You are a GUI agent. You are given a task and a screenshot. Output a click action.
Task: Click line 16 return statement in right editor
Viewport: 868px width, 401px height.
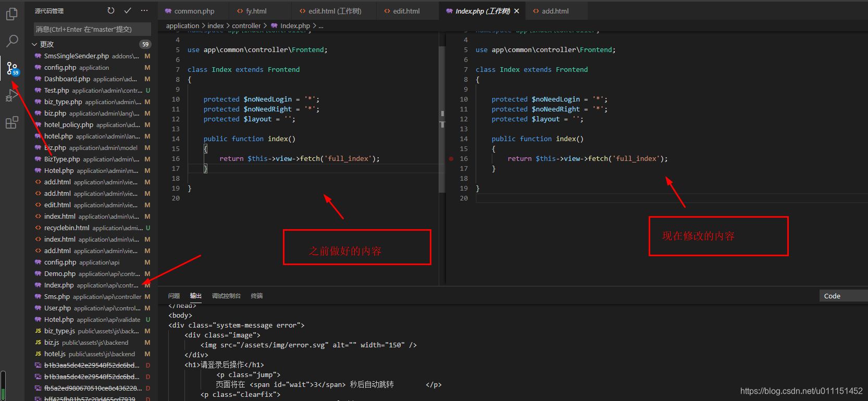pyautogui.click(x=588, y=159)
